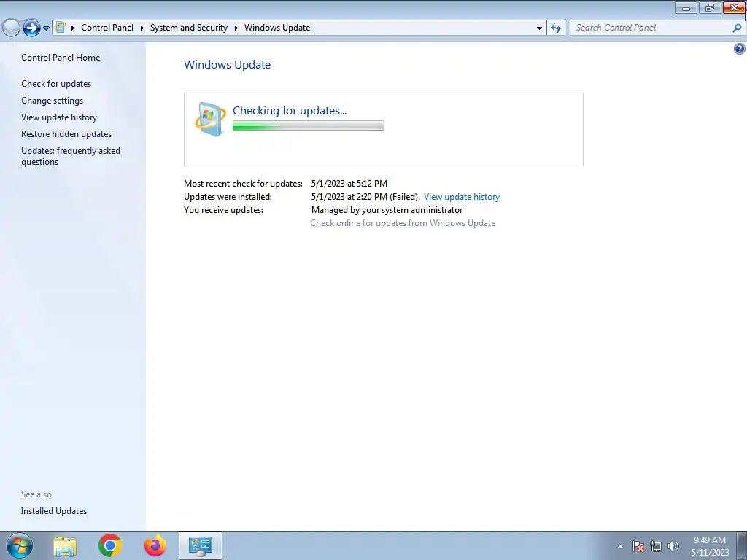
Task: Open the volume speaker tray icon
Action: point(673,546)
